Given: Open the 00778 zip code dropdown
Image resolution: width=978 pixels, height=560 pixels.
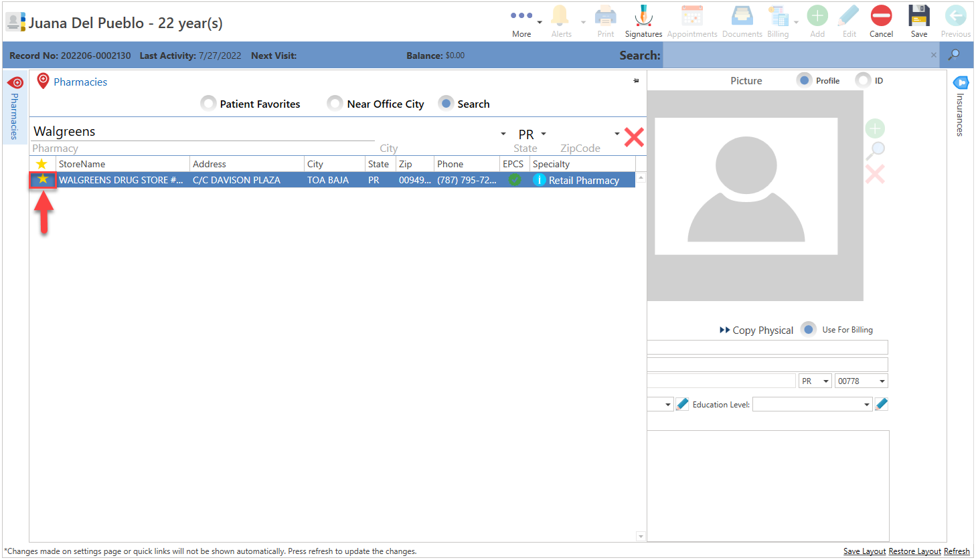Looking at the screenshot, I should click(x=862, y=381).
